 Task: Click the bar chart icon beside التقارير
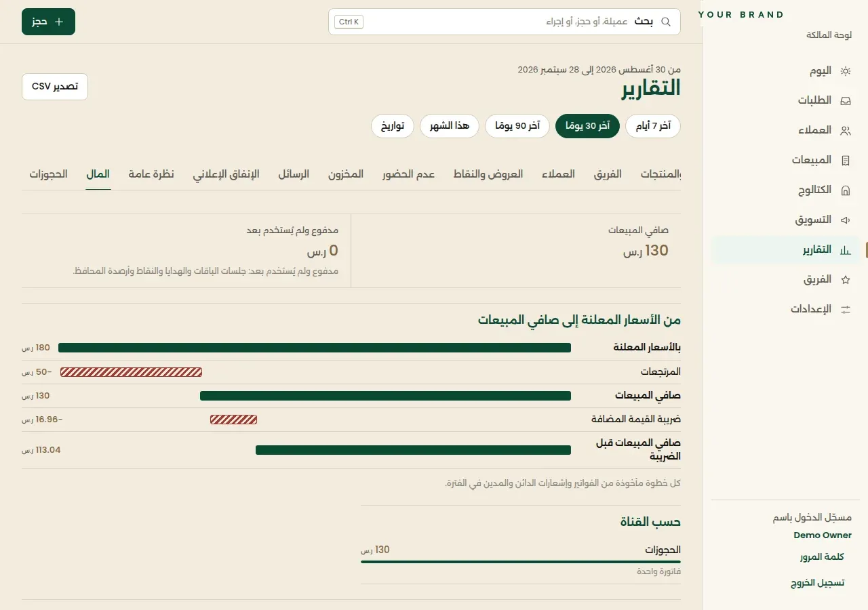point(846,250)
